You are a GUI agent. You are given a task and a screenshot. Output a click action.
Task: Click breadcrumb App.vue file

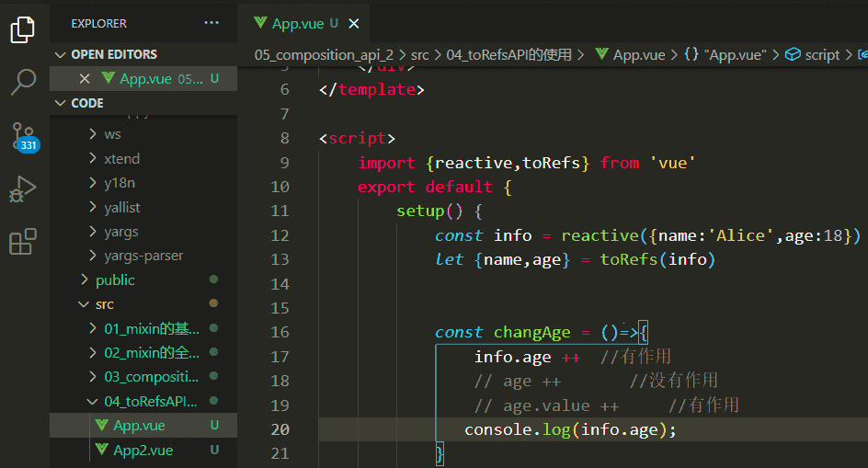631,55
